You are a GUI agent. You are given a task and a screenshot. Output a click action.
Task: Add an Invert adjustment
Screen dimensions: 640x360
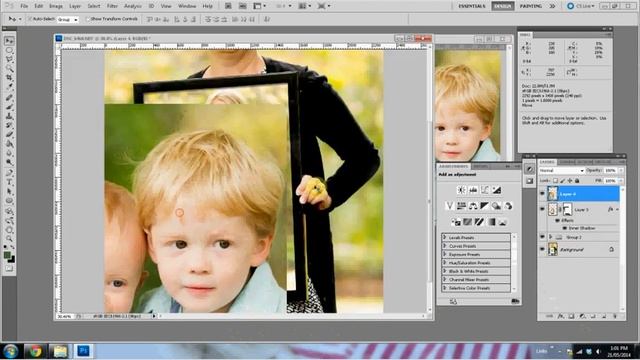pos(456,222)
